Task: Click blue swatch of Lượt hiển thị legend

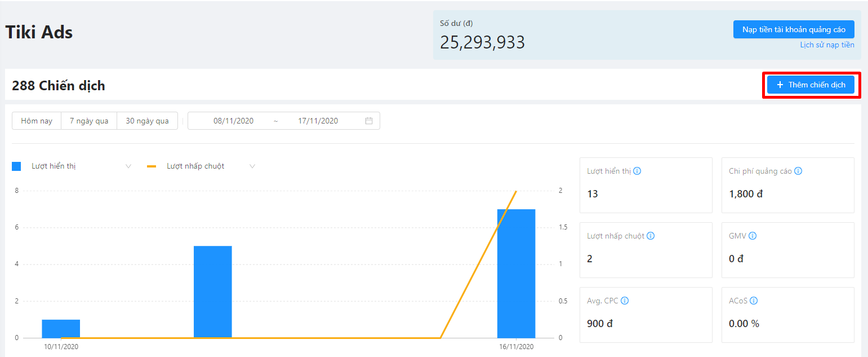Action: coord(16,166)
